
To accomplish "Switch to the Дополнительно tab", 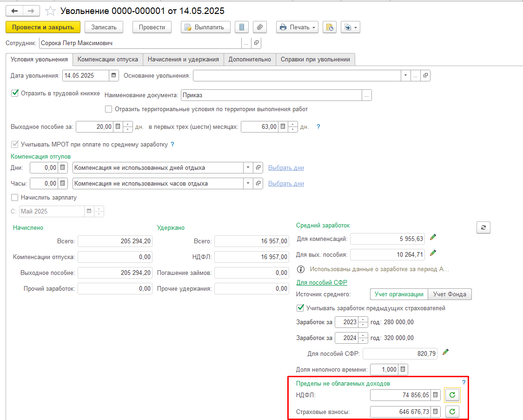I will tap(250, 60).
